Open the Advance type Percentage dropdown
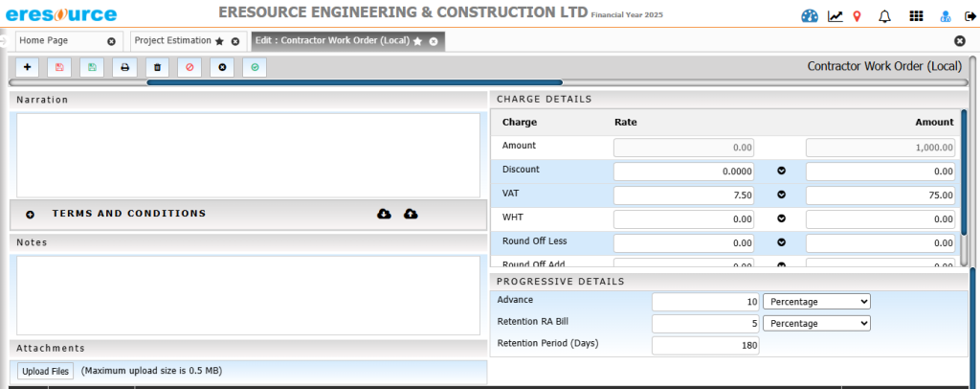The height and width of the screenshot is (389, 980). pyautogui.click(x=816, y=301)
